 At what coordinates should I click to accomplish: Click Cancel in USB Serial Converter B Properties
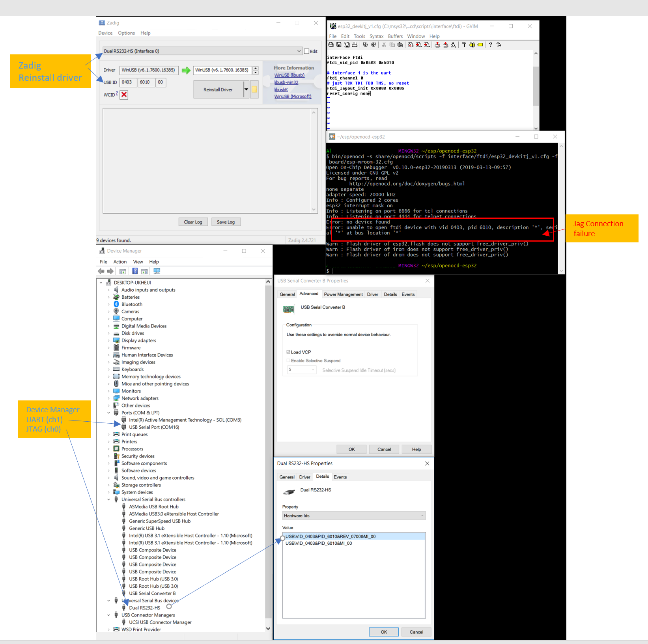pyautogui.click(x=384, y=449)
